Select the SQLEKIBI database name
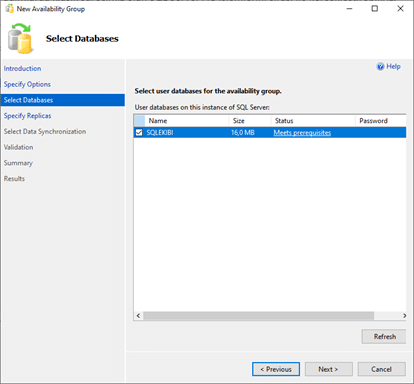The height and width of the screenshot is (384, 414). 160,133
